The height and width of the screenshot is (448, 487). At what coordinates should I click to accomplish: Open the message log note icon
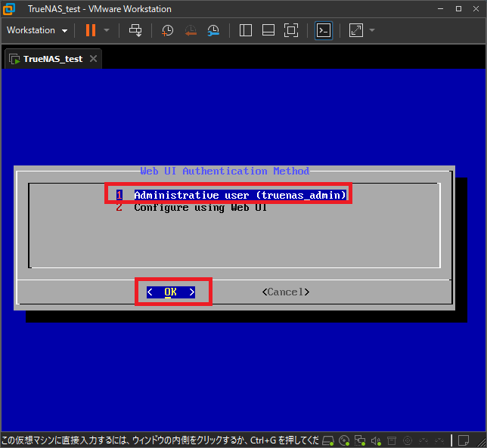(x=464, y=440)
